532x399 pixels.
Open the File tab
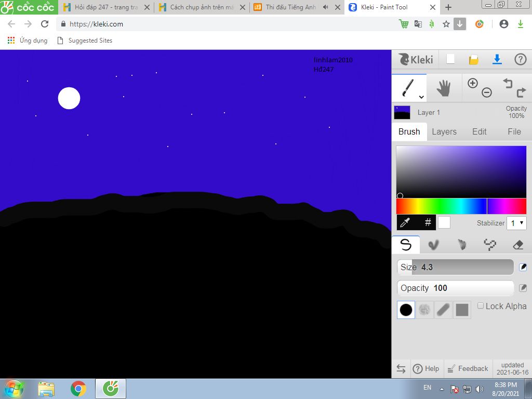(x=514, y=131)
